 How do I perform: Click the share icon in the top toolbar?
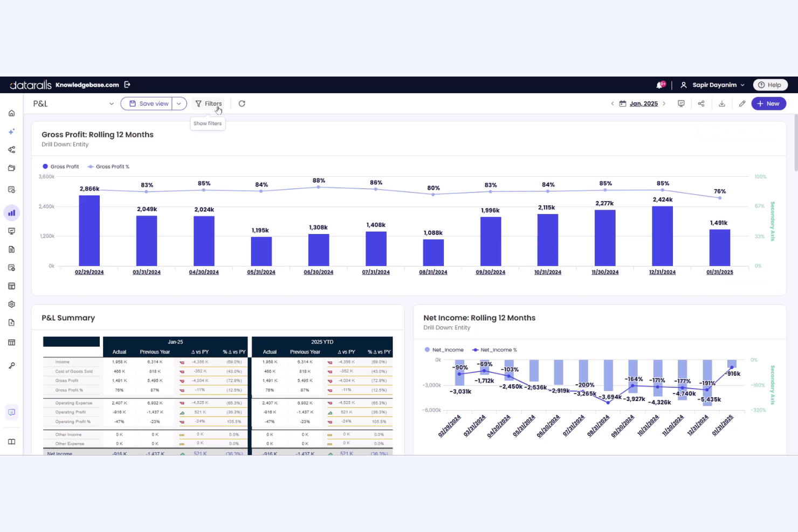tap(701, 103)
